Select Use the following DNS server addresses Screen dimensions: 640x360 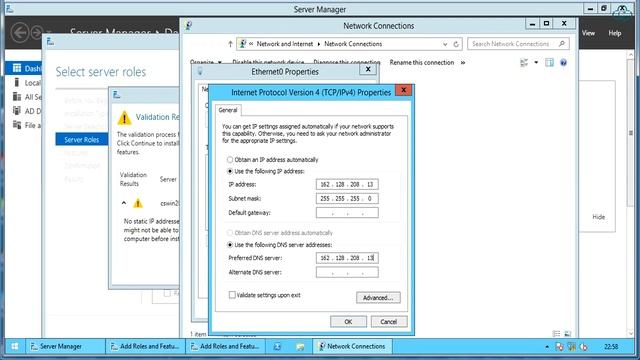click(230, 244)
